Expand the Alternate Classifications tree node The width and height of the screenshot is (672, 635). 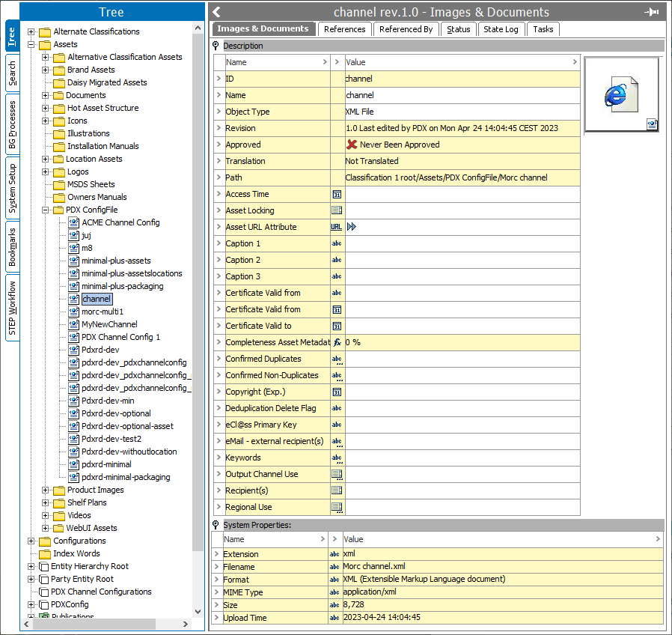point(31,31)
